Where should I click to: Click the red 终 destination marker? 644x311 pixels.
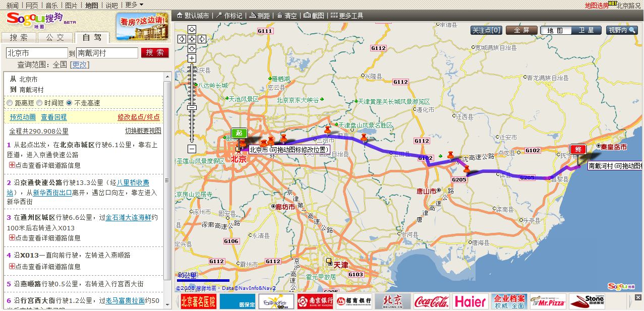click(x=577, y=149)
